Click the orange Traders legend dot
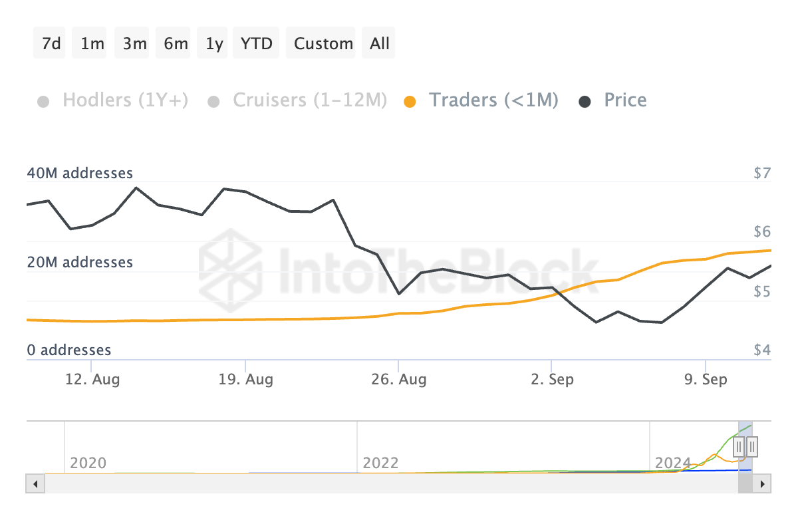The image size is (798, 532). pos(410,102)
